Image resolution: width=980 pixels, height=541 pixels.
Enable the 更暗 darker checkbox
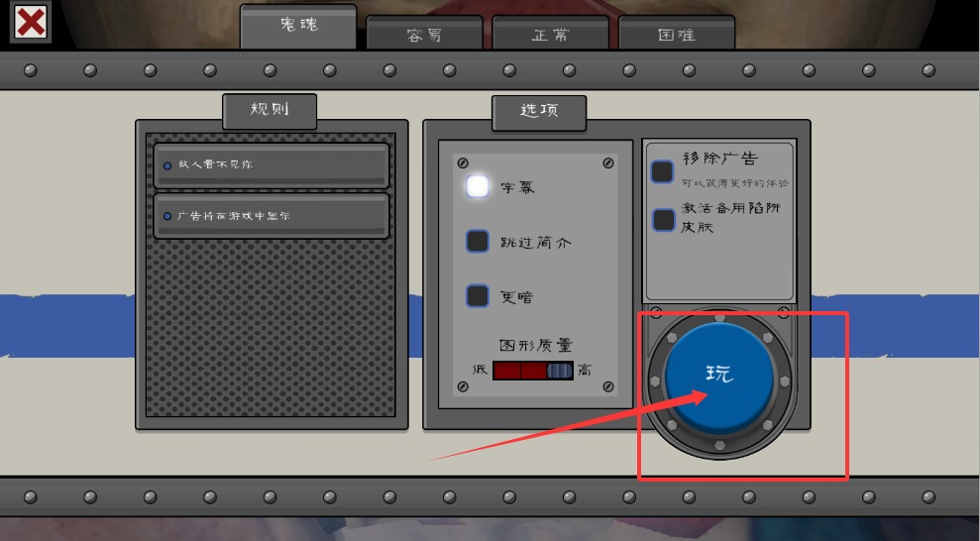tap(478, 295)
